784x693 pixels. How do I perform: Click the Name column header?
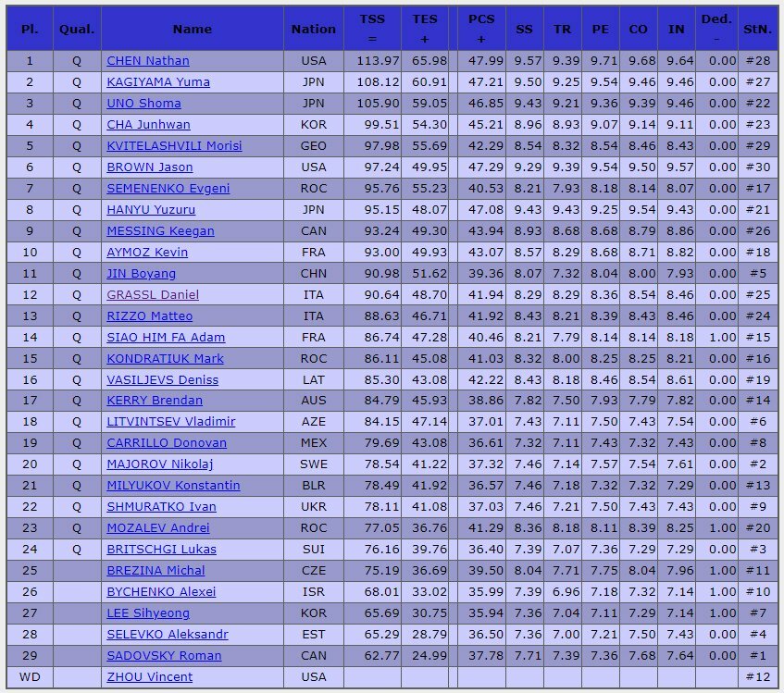tap(193, 29)
